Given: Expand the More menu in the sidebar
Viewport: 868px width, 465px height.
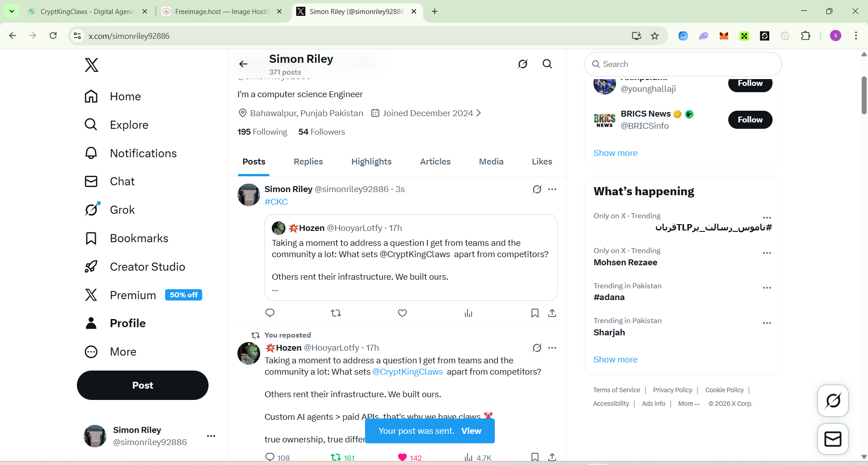Looking at the screenshot, I should pyautogui.click(x=110, y=352).
